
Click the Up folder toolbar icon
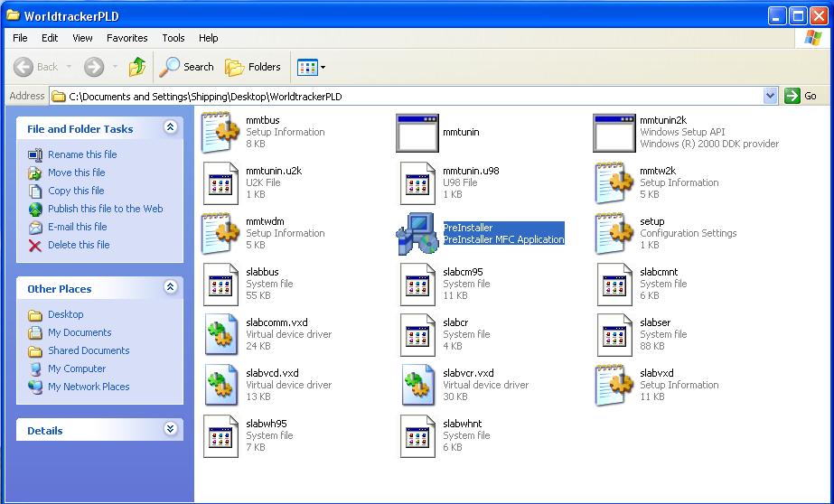click(x=137, y=67)
